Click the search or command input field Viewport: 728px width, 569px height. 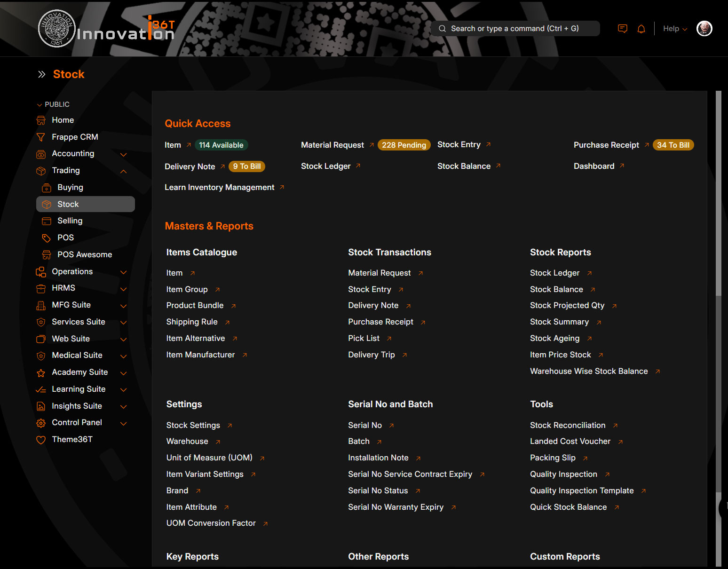(x=515, y=29)
